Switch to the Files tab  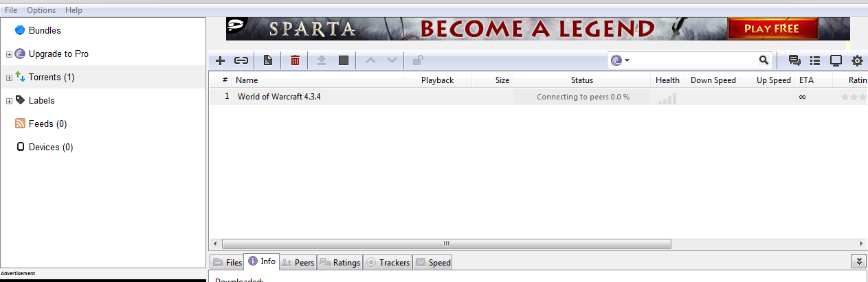(226, 262)
